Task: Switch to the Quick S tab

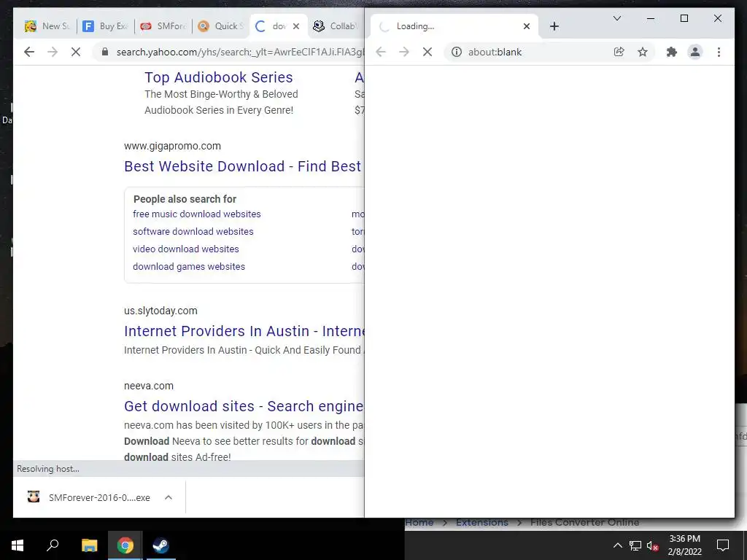Action: tap(220, 26)
